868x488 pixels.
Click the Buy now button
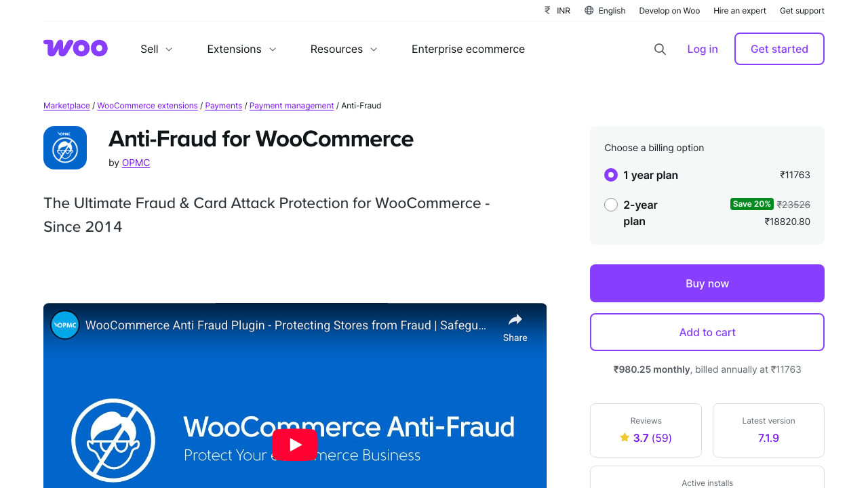(x=707, y=283)
